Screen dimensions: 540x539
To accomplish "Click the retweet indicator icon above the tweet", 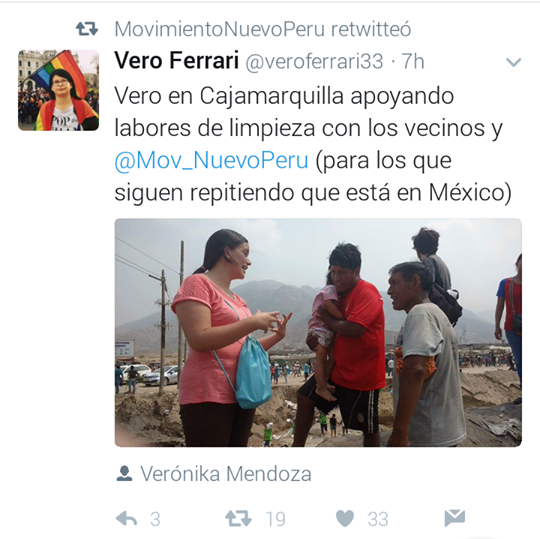I will [87, 29].
